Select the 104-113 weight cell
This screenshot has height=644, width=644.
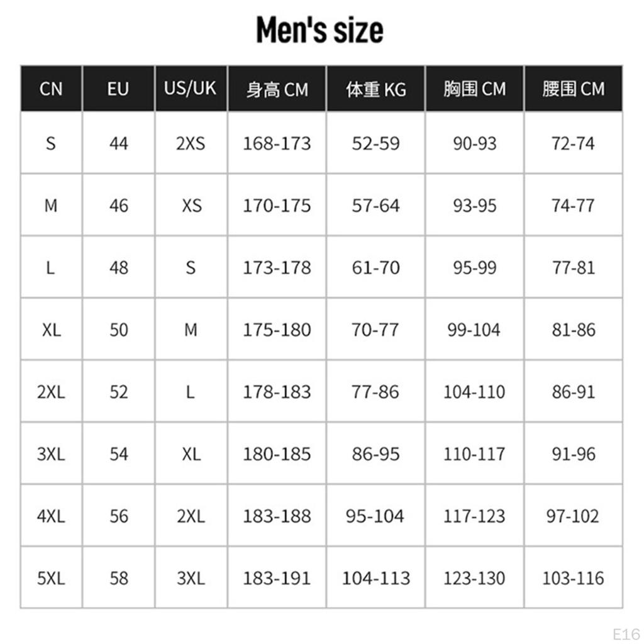pyautogui.click(x=375, y=578)
